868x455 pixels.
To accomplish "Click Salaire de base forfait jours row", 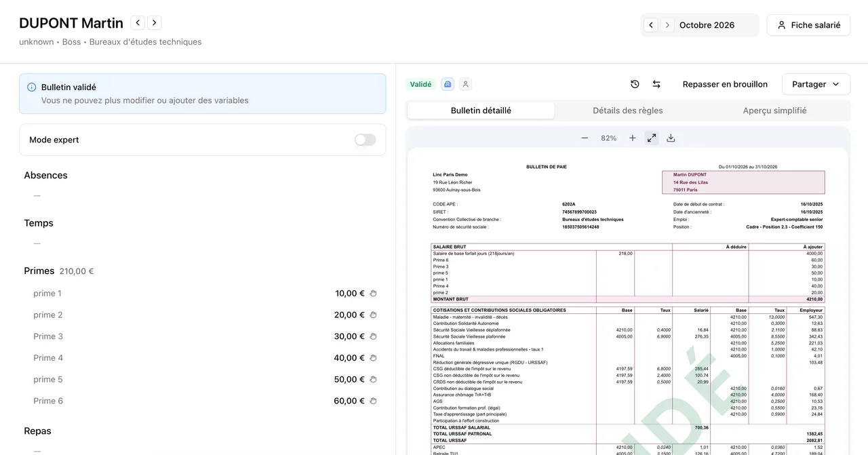I will pos(628,254).
